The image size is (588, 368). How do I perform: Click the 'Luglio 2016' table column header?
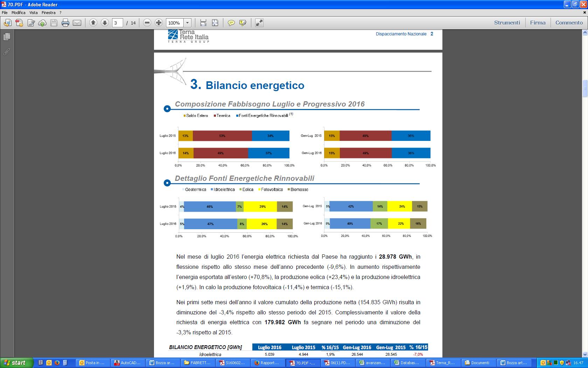click(x=269, y=347)
